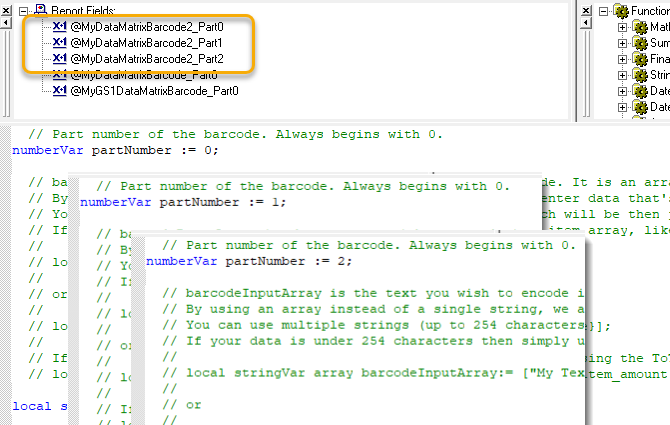Image resolution: width=670 pixels, height=425 pixels.
Task: Click the X+1 icon of @MyDataMatrixBarcode2_Part1
Action: tap(59, 43)
